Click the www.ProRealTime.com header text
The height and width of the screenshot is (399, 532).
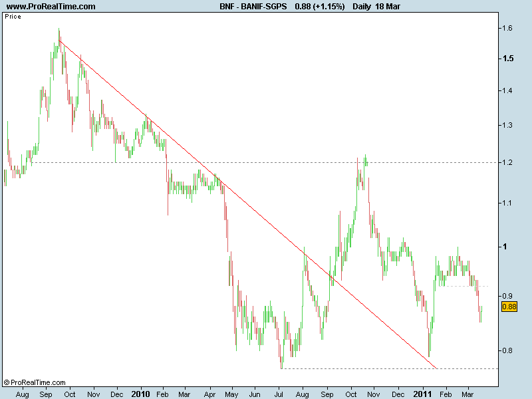pos(51,7)
